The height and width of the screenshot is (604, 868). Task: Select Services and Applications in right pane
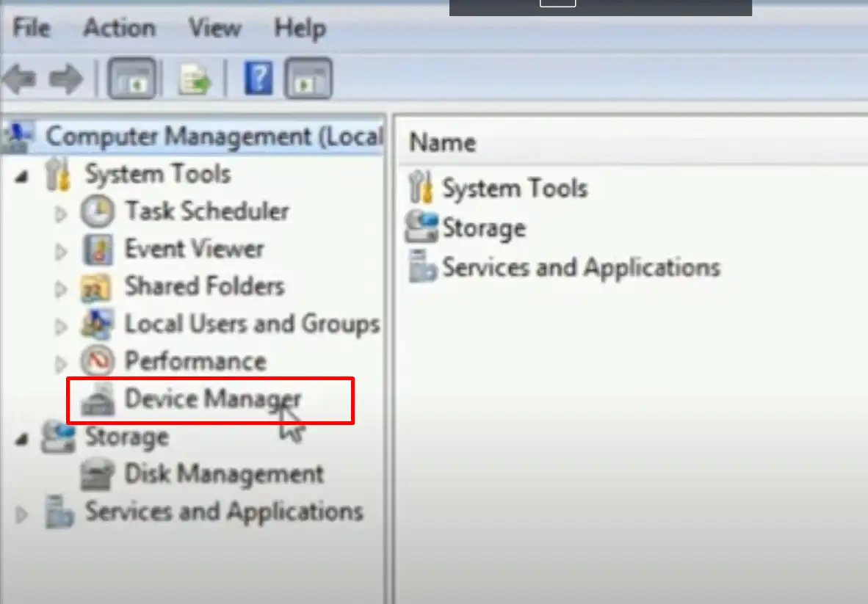coord(582,267)
